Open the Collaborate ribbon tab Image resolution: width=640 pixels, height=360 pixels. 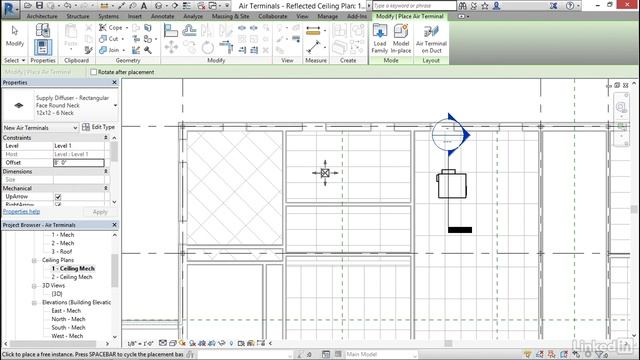(x=273, y=16)
